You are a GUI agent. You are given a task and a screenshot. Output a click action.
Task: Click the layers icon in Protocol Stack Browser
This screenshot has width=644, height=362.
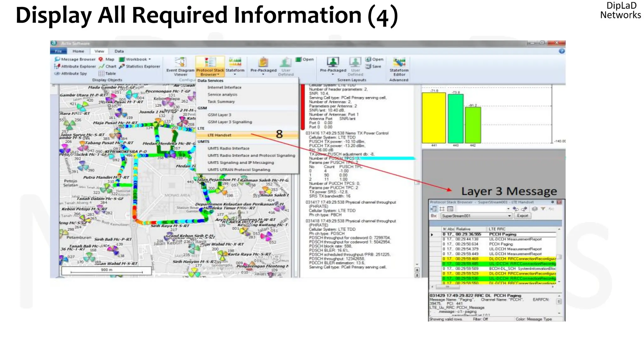(535, 209)
